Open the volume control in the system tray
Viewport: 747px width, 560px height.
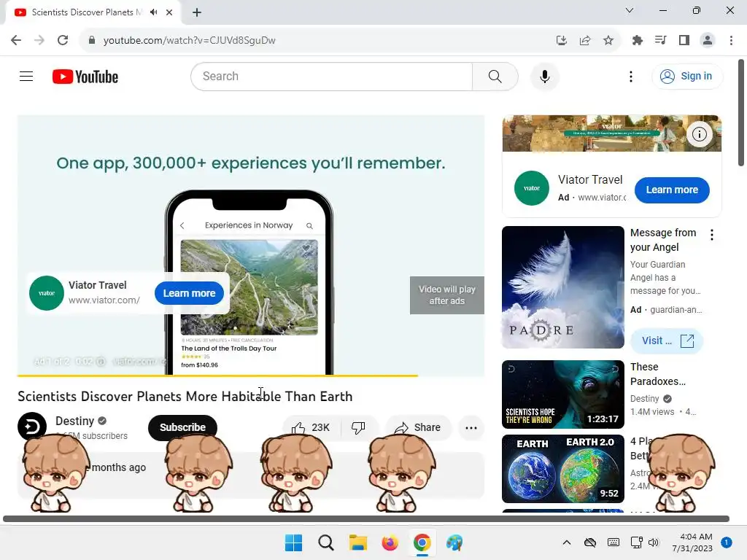[653, 542]
